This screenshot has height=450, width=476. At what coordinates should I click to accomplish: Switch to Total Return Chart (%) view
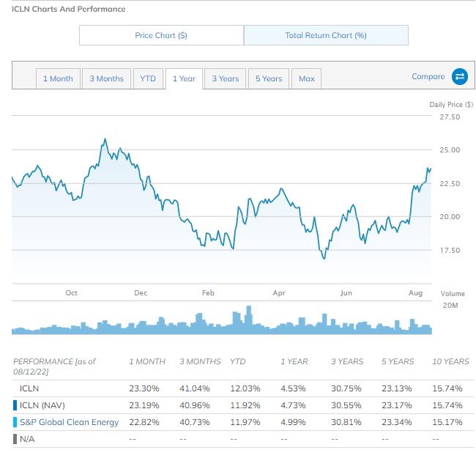(x=326, y=35)
